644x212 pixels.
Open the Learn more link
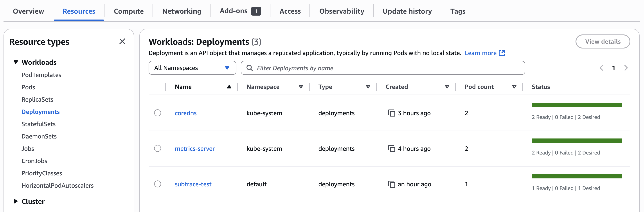pos(480,53)
